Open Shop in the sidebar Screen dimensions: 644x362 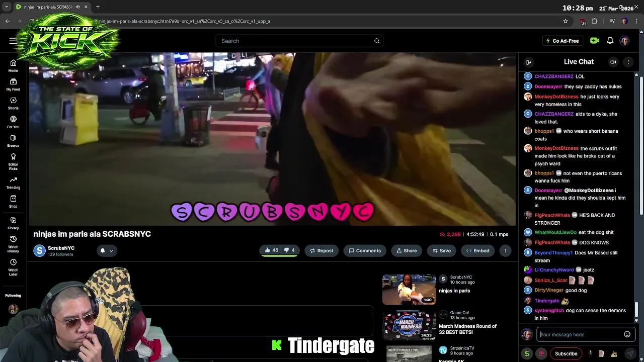13,202
